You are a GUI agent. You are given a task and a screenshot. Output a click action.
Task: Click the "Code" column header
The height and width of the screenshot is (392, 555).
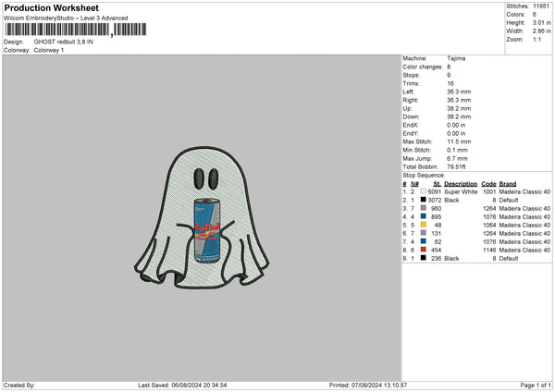pyautogui.click(x=488, y=184)
